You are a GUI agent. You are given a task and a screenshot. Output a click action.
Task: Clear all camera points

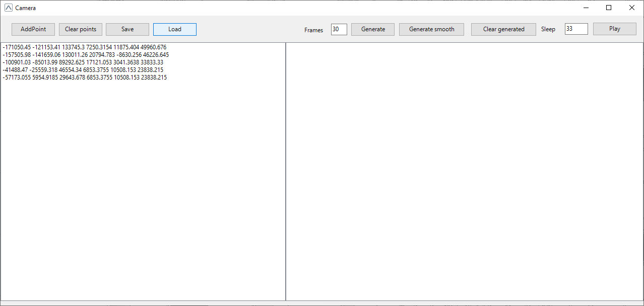click(81, 29)
